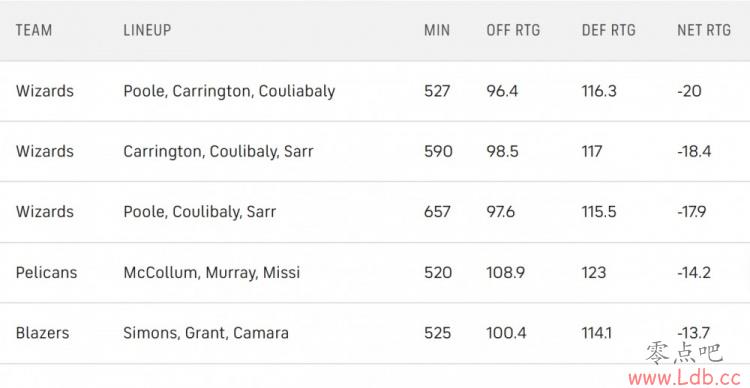Open the McCollum, Murray, Missi lineup
This screenshot has width=750, height=388.
212,273
